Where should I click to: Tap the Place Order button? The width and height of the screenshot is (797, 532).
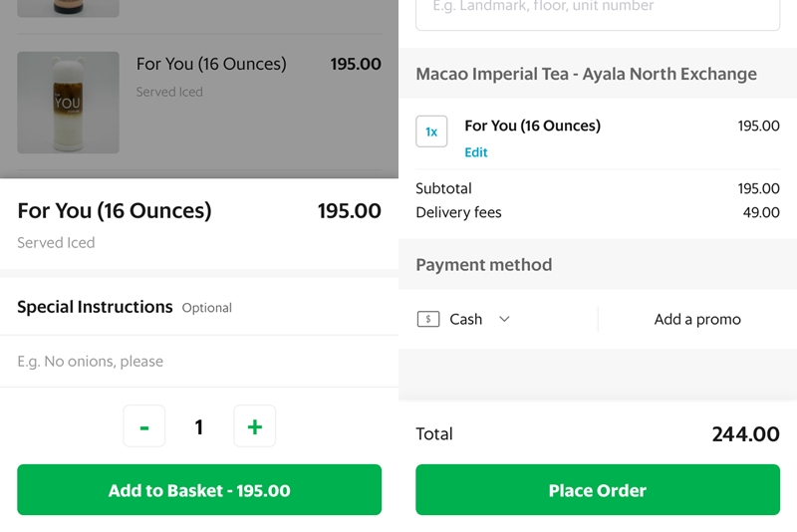pyautogui.click(x=598, y=490)
